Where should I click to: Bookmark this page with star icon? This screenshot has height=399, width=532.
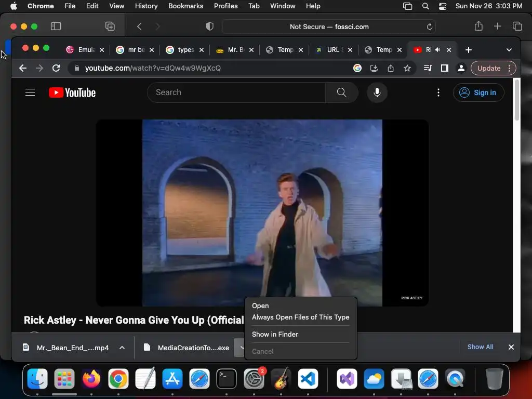[407, 68]
